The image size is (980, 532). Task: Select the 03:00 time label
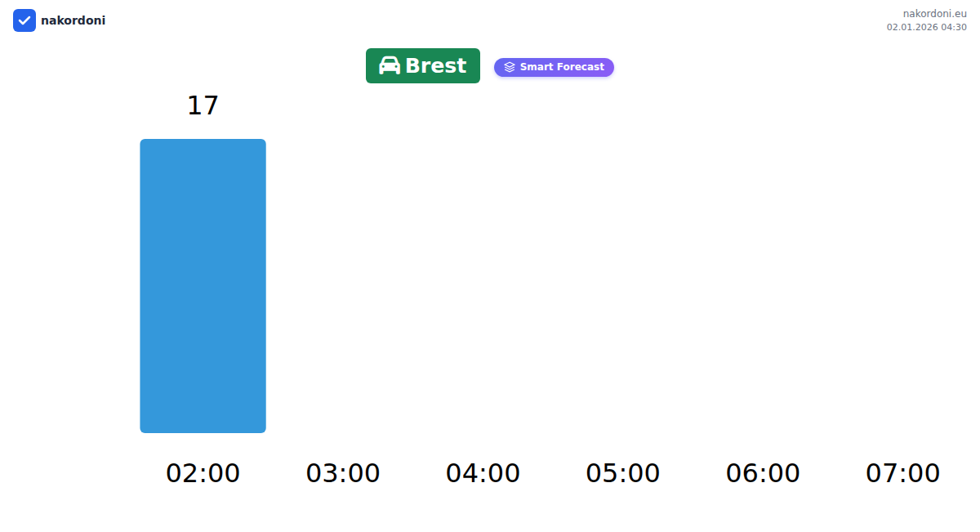click(x=343, y=473)
